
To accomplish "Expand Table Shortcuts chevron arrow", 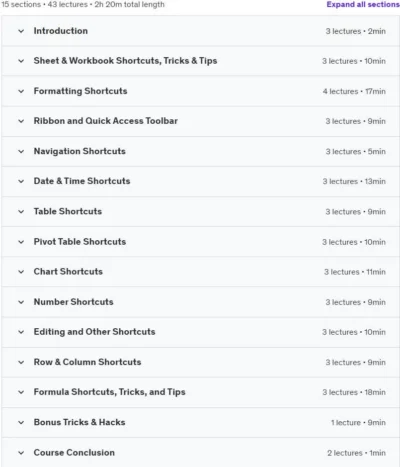I will (21, 212).
